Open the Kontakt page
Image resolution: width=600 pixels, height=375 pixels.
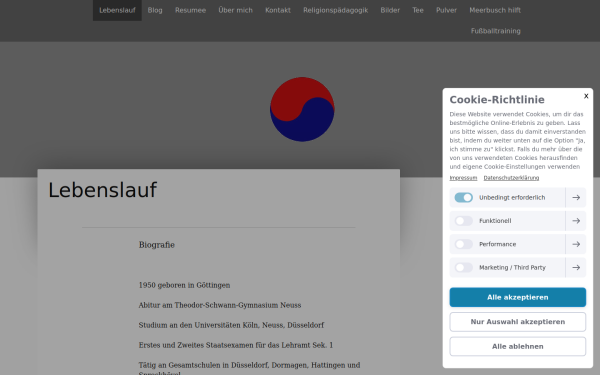click(278, 10)
